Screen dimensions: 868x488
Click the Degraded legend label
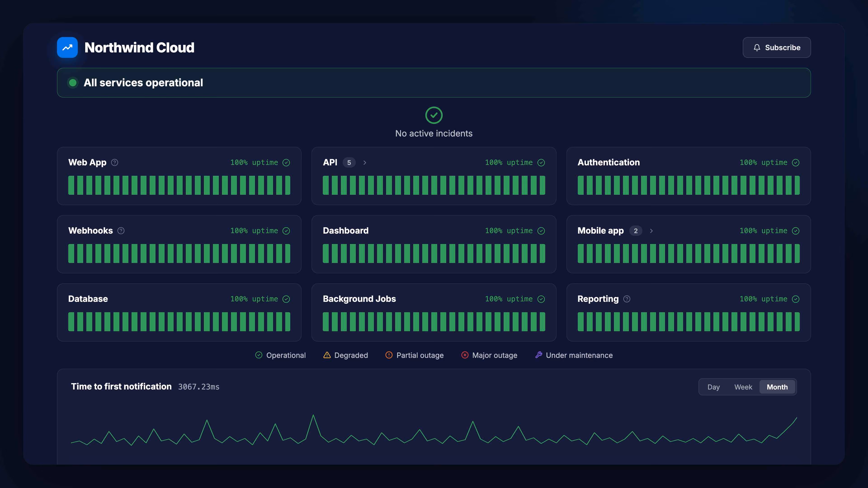[351, 355]
